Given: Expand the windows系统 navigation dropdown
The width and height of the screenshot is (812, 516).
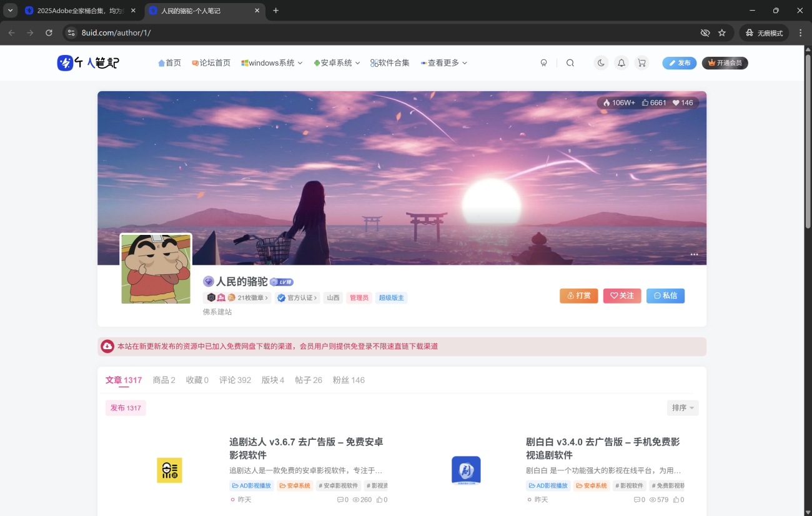Looking at the screenshot, I should [x=271, y=62].
